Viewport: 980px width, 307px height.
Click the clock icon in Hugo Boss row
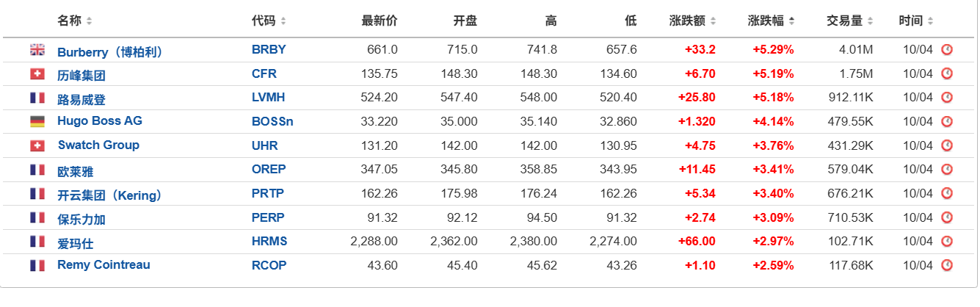[x=947, y=121]
